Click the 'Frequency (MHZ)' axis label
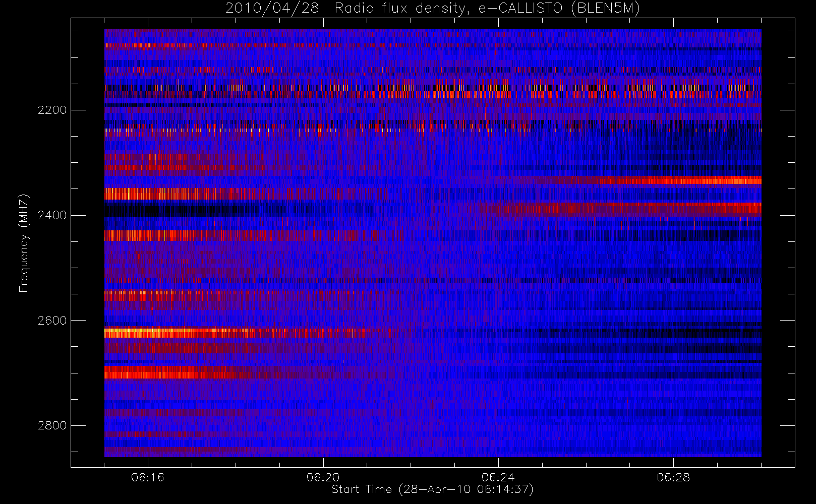This screenshot has height=504, width=816. tap(24, 243)
